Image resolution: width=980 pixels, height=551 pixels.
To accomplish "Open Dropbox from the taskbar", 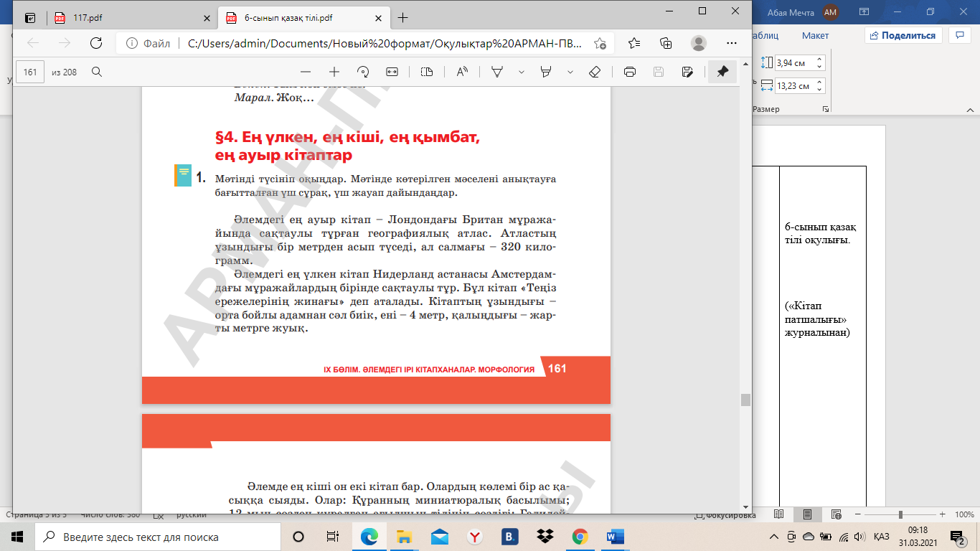I will 545,537.
